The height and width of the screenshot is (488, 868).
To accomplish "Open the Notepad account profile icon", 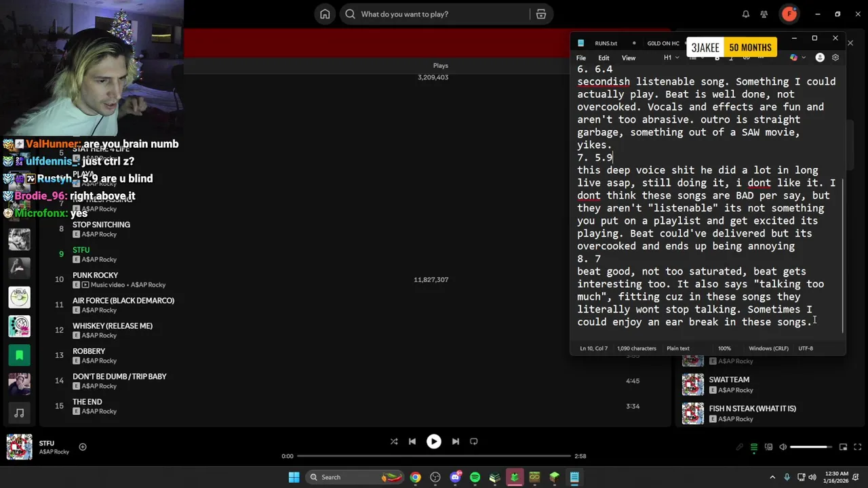I will [x=820, y=58].
